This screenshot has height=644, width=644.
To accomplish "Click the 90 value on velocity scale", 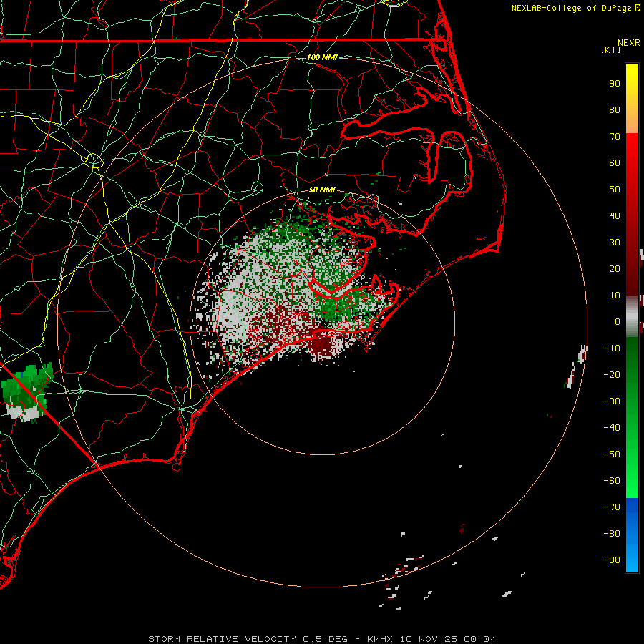I will (x=615, y=84).
